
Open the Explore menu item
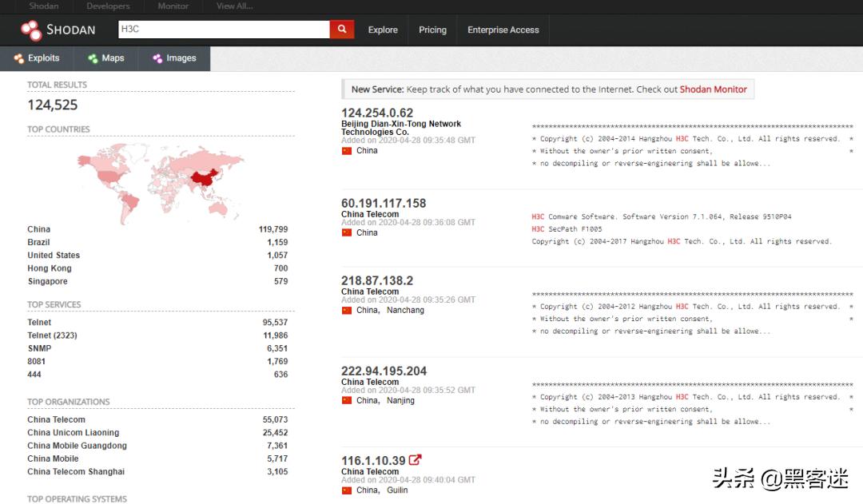pos(383,30)
